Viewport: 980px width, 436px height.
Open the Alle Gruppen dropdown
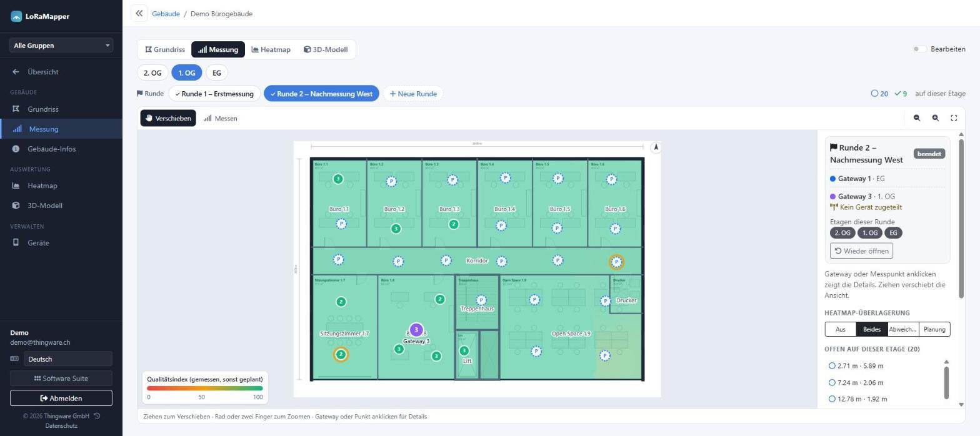point(61,45)
